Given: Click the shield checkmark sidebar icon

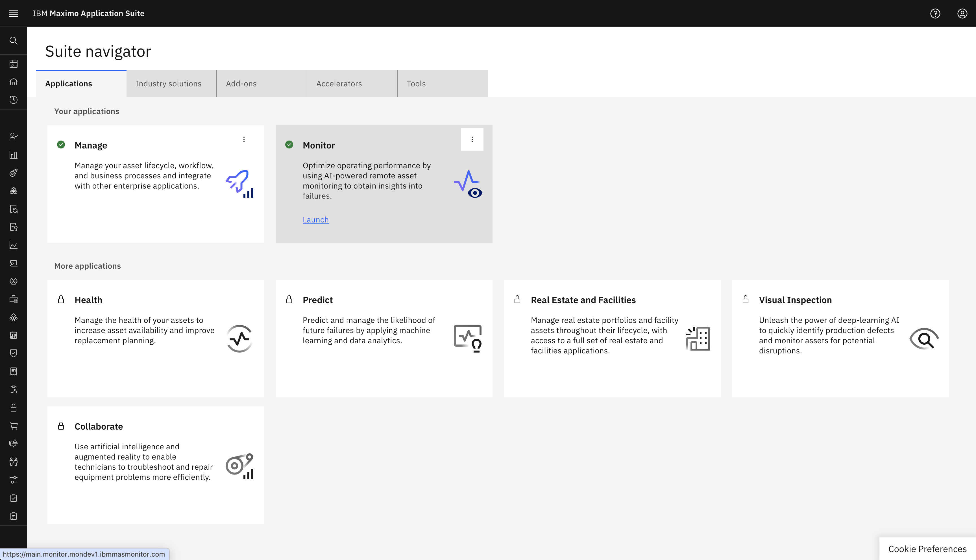Looking at the screenshot, I should point(14,353).
